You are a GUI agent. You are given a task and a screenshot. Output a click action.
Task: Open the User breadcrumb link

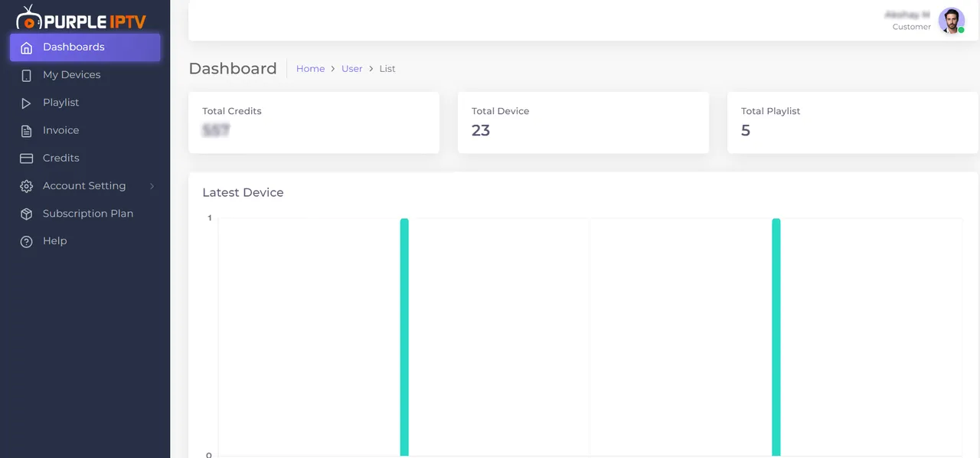(351, 69)
